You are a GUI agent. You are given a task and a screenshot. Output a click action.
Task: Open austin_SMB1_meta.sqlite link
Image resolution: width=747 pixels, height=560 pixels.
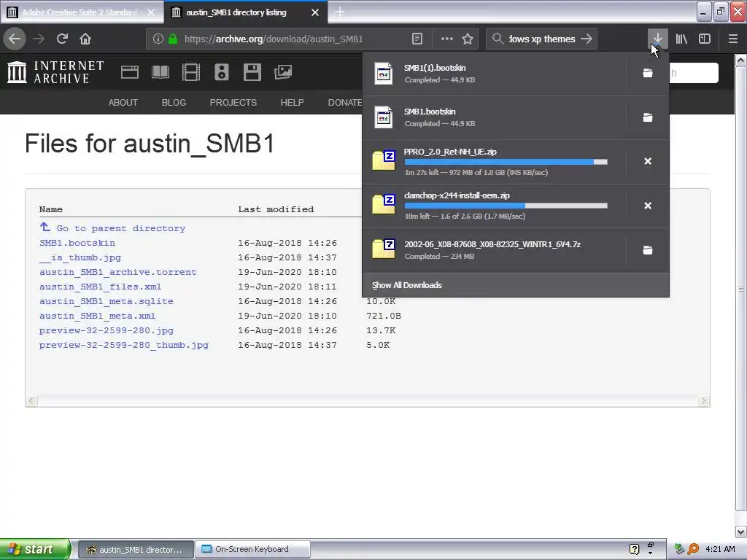(107, 301)
